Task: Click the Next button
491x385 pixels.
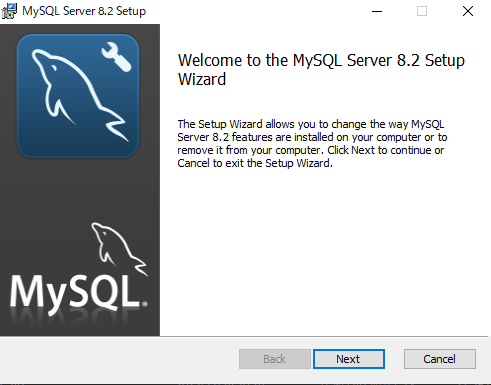Action: (349, 359)
